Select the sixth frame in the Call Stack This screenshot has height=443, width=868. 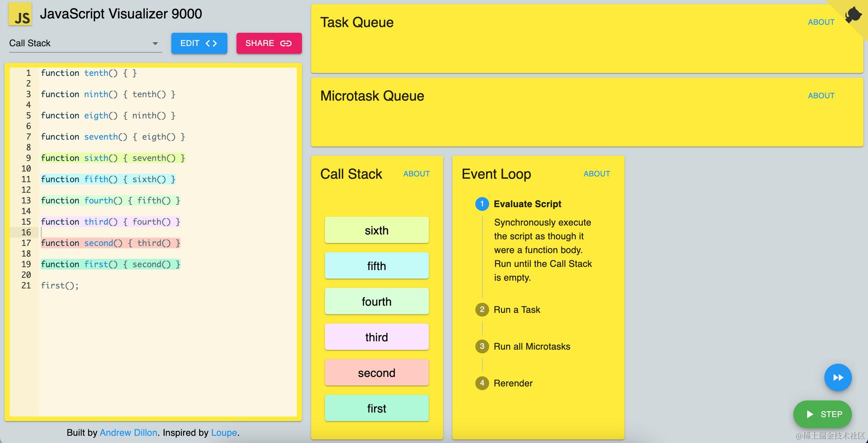click(376, 230)
